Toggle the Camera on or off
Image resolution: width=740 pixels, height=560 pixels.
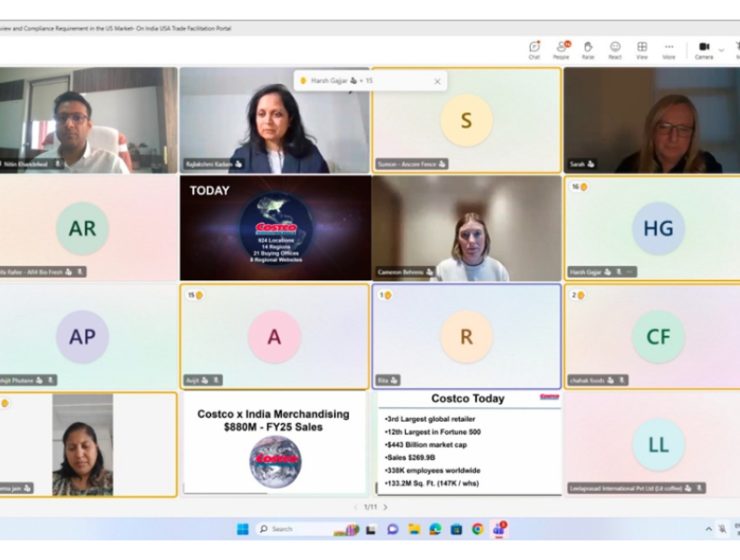pos(704,48)
